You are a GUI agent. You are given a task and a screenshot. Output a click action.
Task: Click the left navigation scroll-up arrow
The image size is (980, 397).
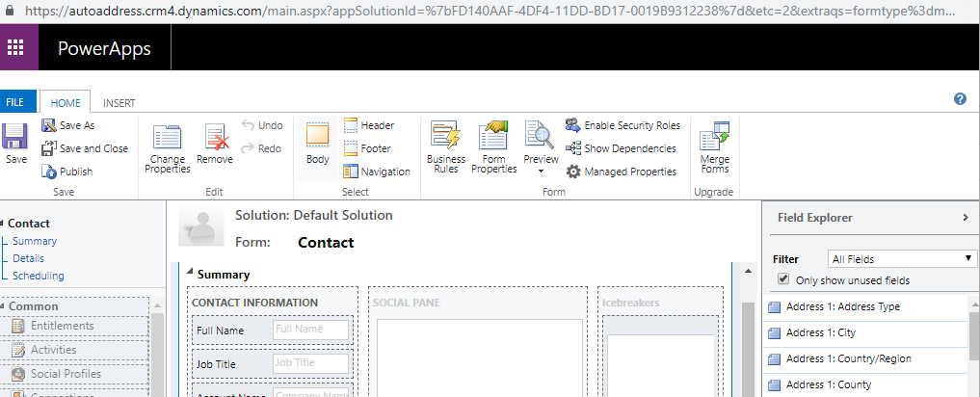click(x=157, y=306)
